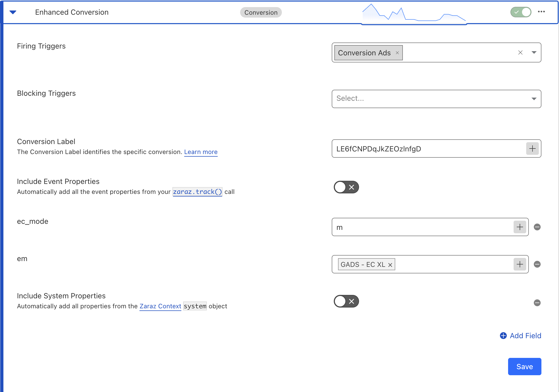The width and height of the screenshot is (559, 392).
Task: Remove the ec_mode field with minus icon
Action: point(537,227)
